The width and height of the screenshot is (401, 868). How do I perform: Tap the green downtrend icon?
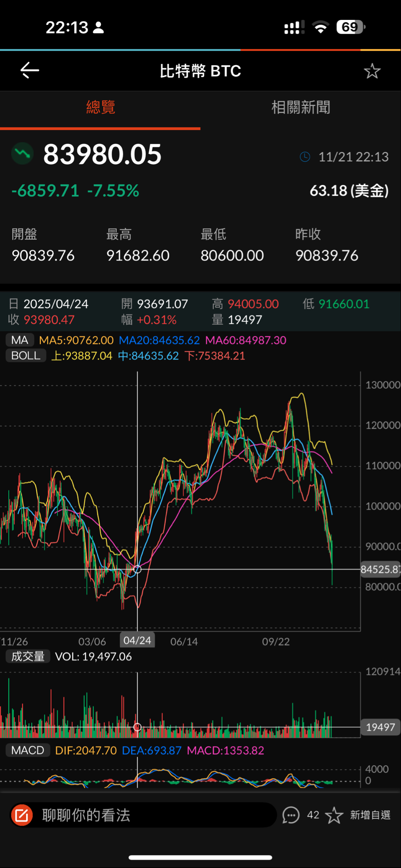tap(23, 153)
